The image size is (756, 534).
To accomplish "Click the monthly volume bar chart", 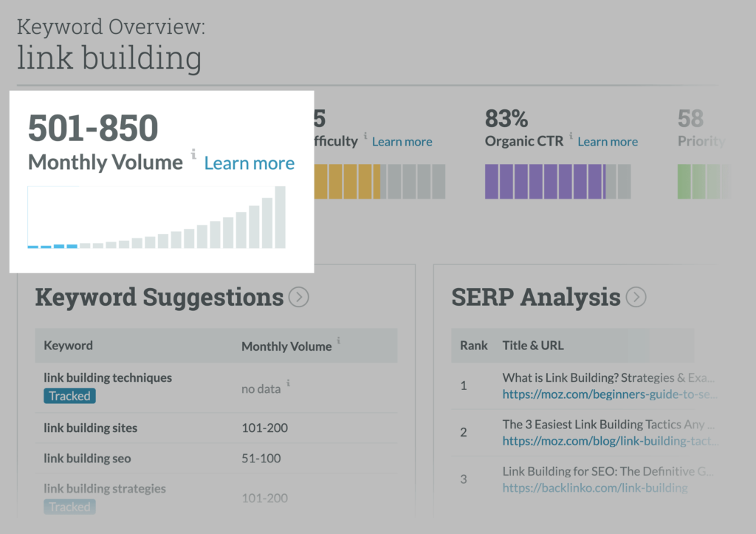I will [157, 218].
